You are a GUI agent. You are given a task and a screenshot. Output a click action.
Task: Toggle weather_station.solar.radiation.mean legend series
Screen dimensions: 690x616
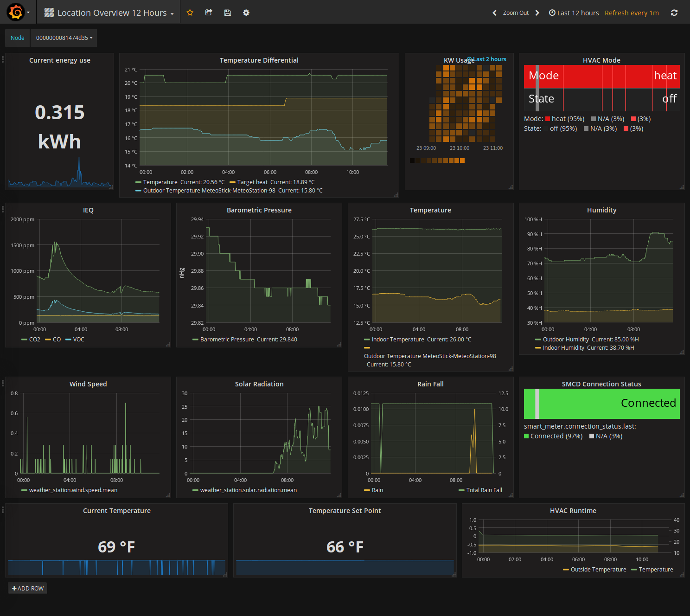click(x=248, y=490)
